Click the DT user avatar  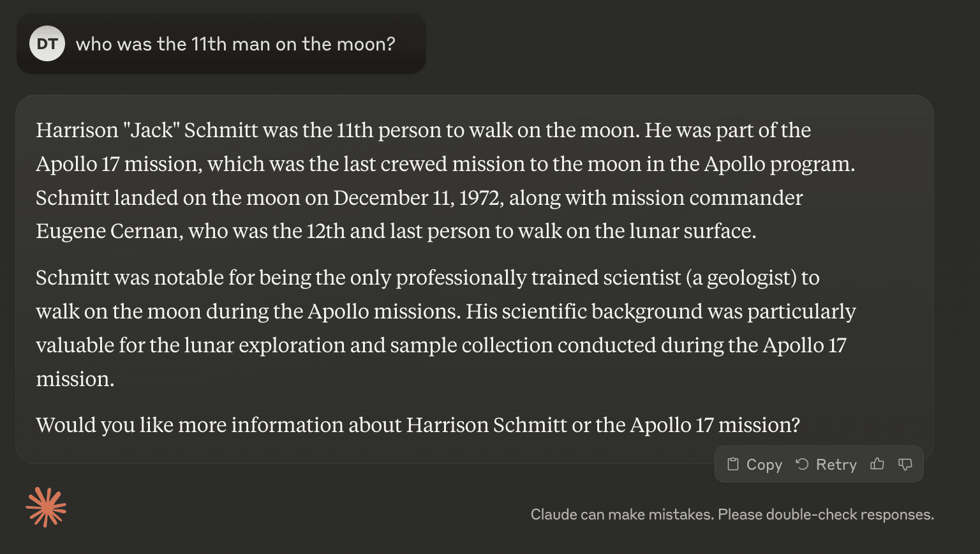point(47,43)
